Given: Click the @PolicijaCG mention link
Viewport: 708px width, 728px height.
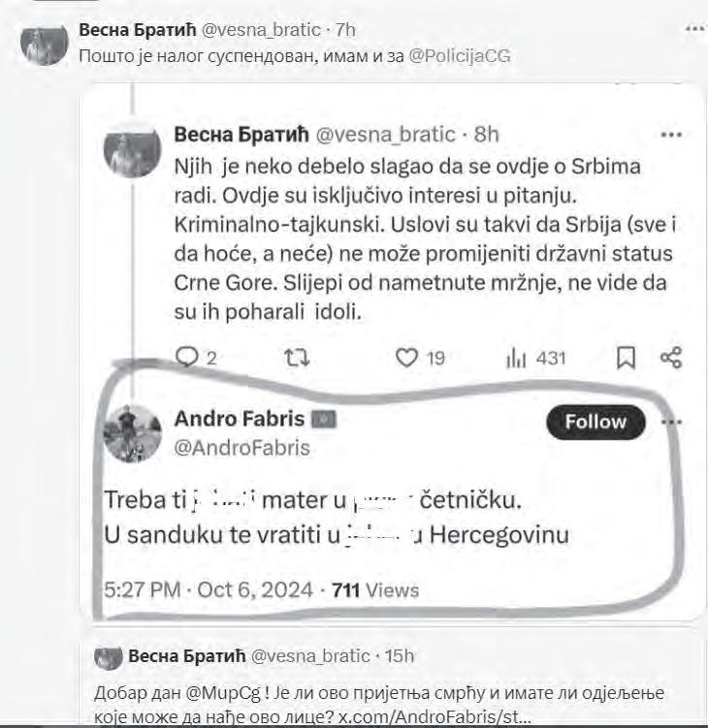Looking at the screenshot, I should 459,56.
